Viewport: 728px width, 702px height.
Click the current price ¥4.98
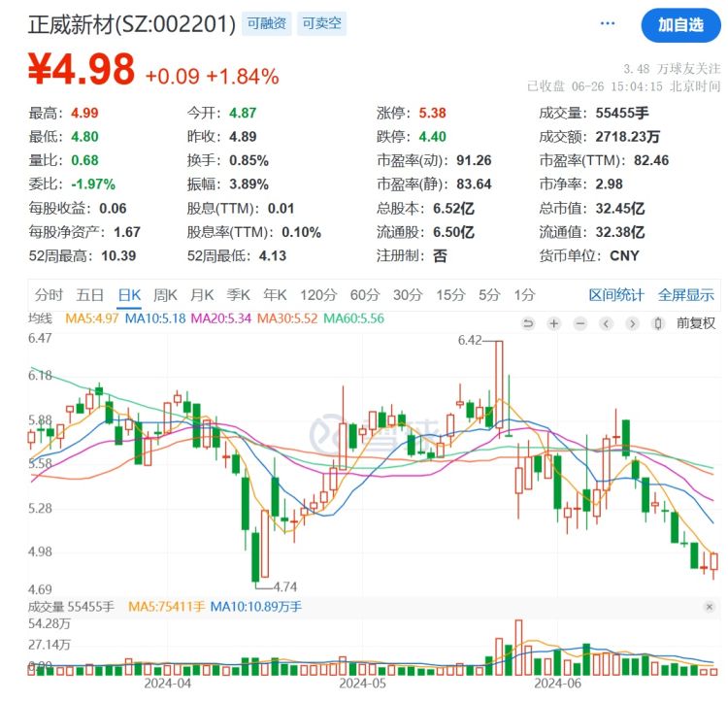[x=82, y=69]
